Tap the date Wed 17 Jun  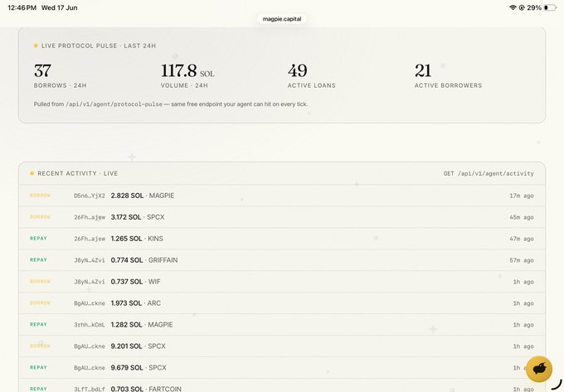[x=60, y=7]
